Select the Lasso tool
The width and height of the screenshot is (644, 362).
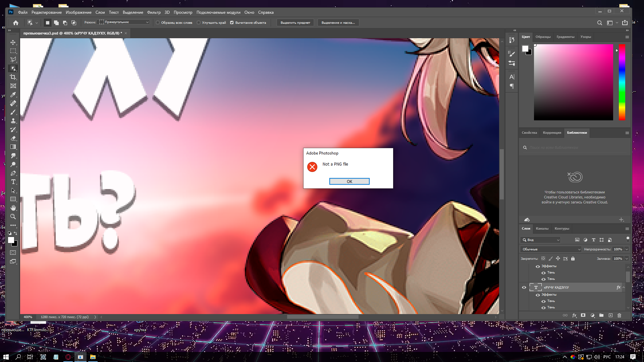pos(13,60)
